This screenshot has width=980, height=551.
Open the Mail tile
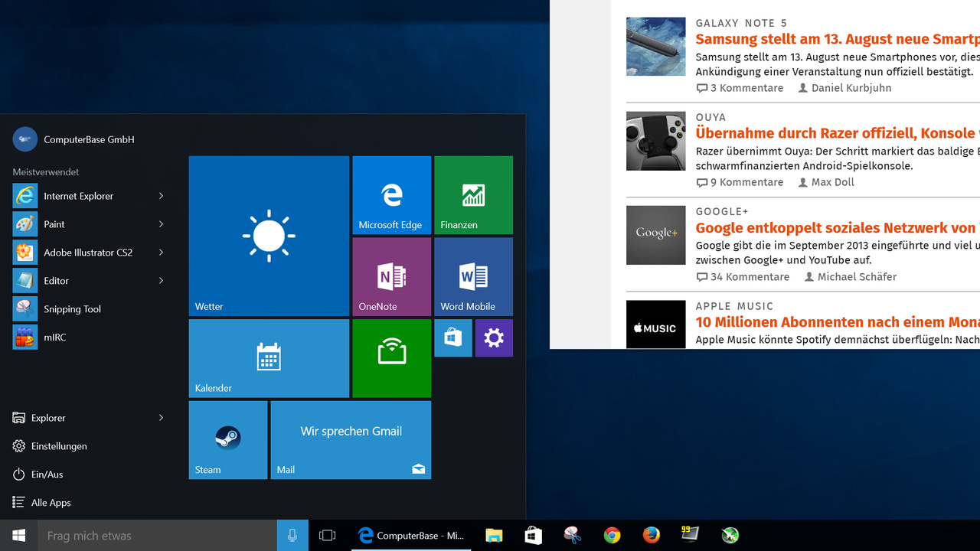tap(351, 440)
